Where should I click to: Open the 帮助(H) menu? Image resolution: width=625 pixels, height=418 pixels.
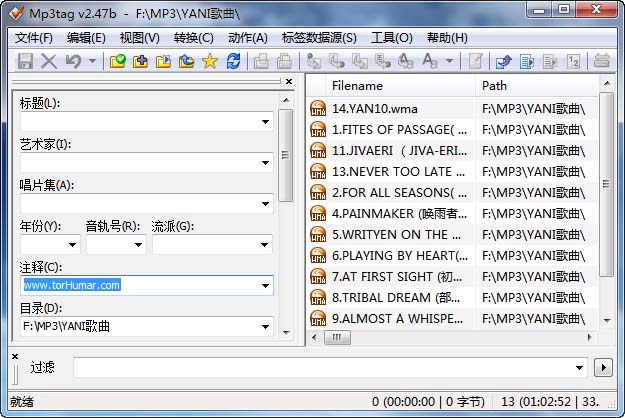447,38
